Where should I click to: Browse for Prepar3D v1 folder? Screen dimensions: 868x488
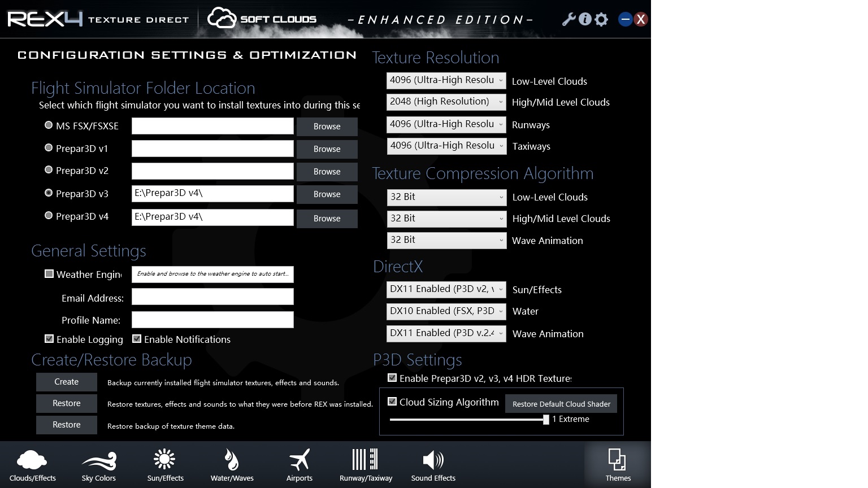[x=327, y=149]
